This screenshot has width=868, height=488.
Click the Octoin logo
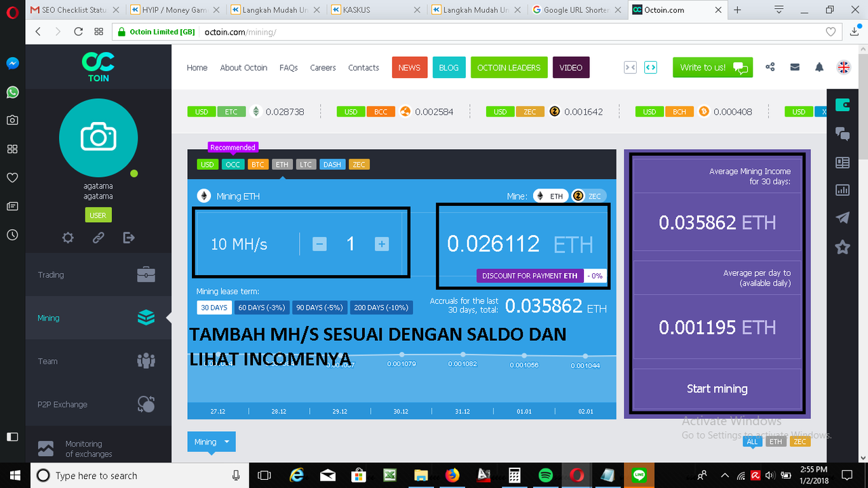[98, 68]
